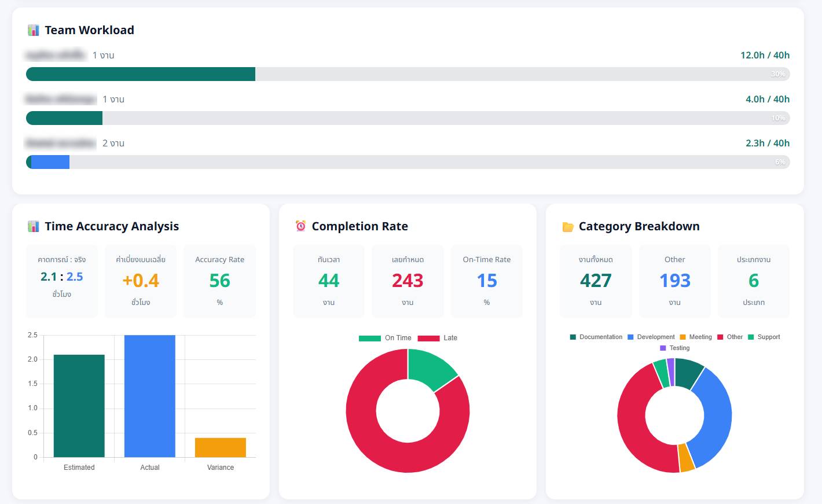This screenshot has height=504, width=822.
Task: Click the bar chart icon beside Team Workload
Action: pyautogui.click(x=34, y=30)
